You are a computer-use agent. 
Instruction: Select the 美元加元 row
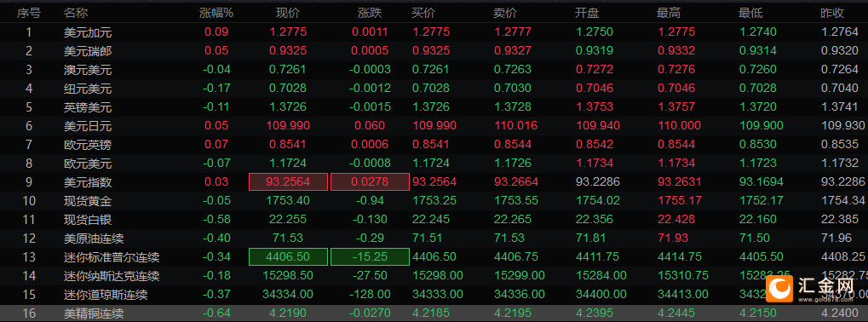coord(434,32)
